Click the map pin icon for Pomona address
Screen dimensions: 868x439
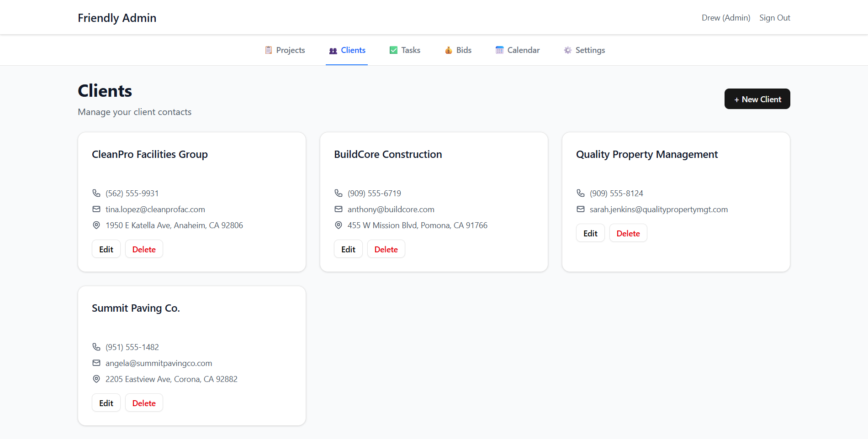[x=339, y=225]
